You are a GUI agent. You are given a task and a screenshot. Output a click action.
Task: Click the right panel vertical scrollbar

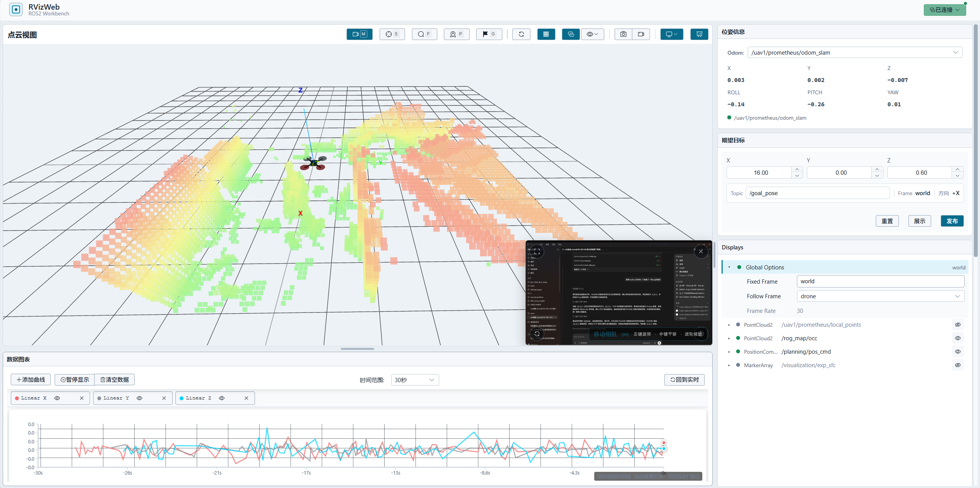point(975,140)
